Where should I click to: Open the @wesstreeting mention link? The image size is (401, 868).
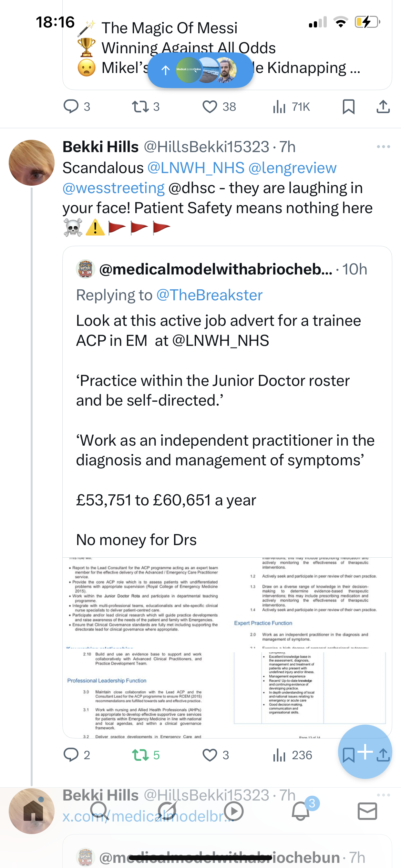point(114,188)
